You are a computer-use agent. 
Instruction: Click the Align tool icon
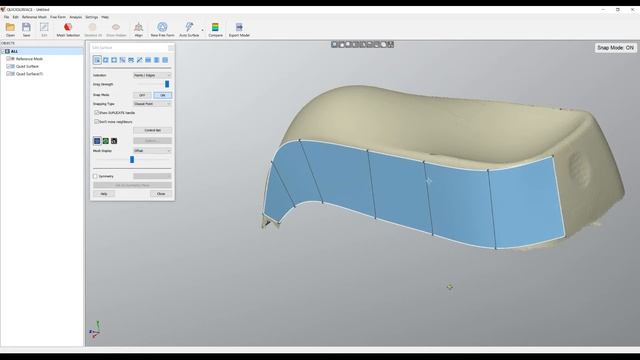pos(139,27)
